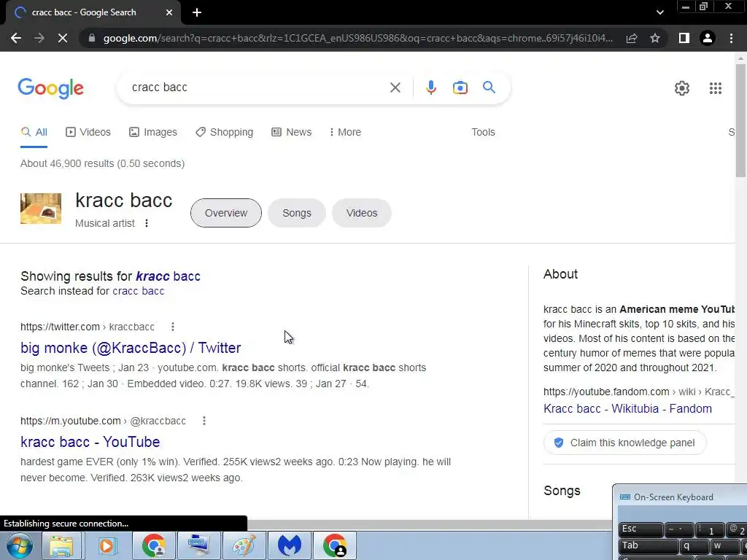This screenshot has width=747, height=560.
Task: Search instead for cracc bacc link
Action: [x=138, y=291]
